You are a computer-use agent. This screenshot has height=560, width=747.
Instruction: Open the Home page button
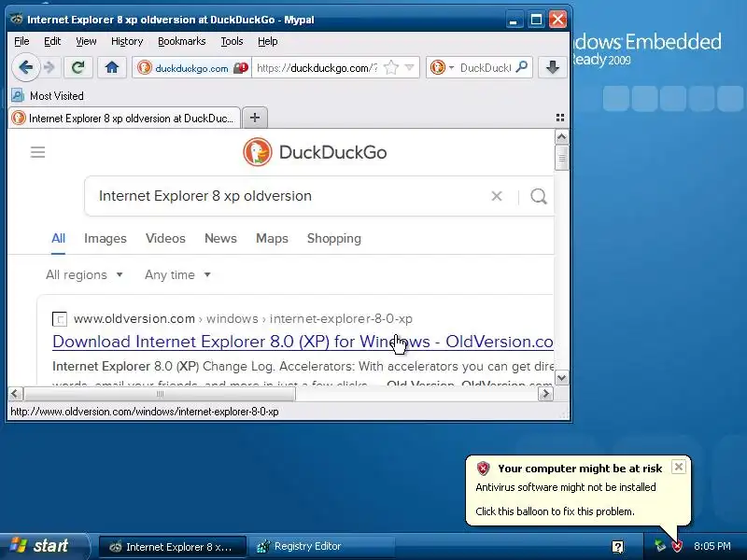click(x=112, y=67)
